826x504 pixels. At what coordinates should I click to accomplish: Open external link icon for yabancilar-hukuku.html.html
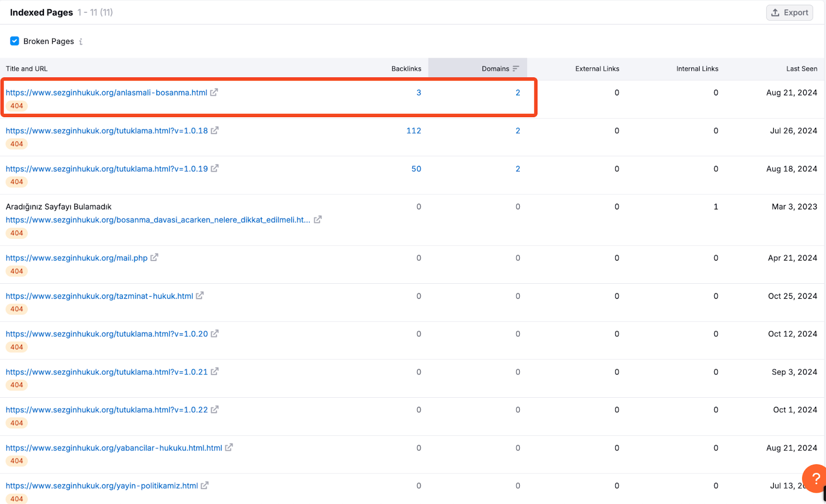(x=229, y=448)
